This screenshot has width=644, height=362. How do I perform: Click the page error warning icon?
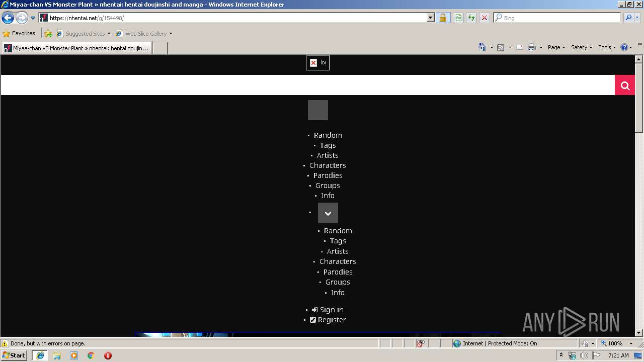(5, 343)
